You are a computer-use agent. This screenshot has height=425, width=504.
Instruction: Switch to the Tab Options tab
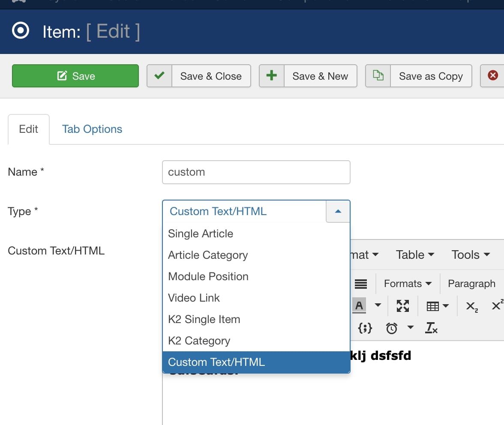point(92,129)
